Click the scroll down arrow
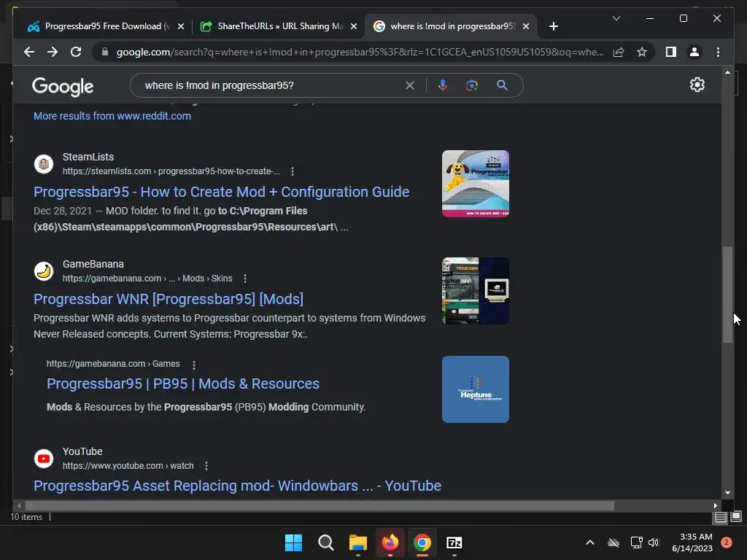This screenshot has height=560, width=747. click(727, 493)
